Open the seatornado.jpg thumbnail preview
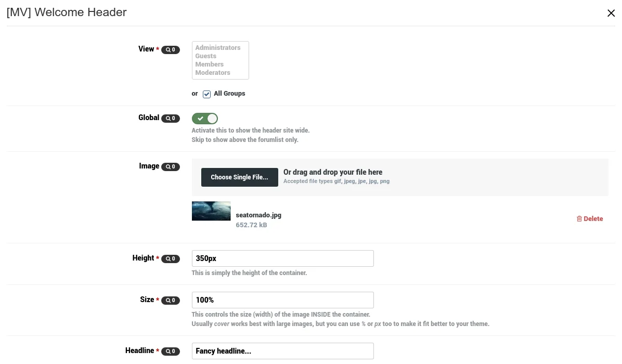Viewport: 622px width, 364px height. (211, 211)
